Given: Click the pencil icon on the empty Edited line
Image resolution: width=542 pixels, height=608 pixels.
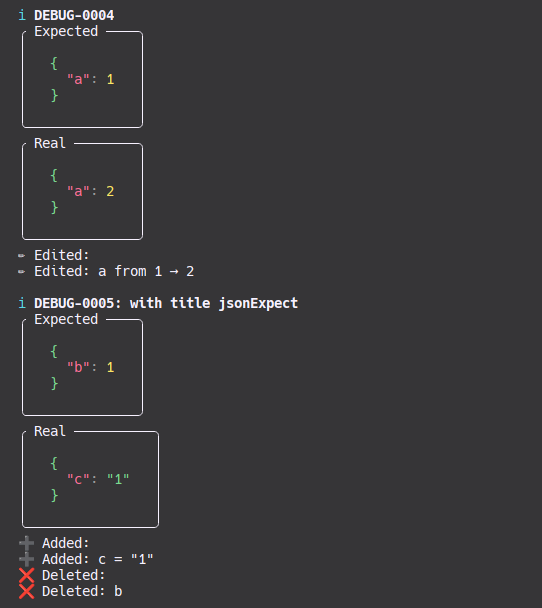Looking at the screenshot, I should click(x=22, y=256).
